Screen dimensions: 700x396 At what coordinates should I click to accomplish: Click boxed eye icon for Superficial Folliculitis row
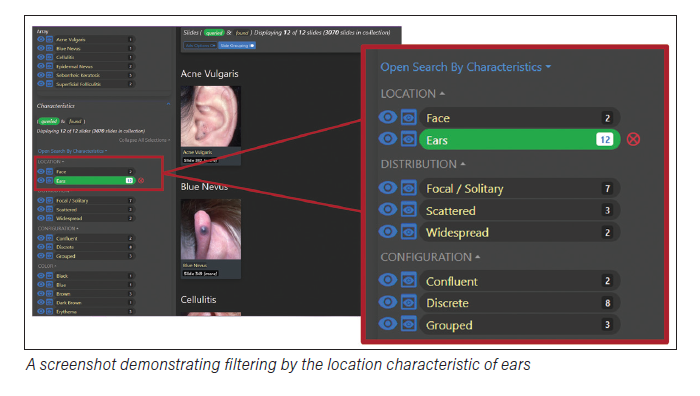[49, 84]
